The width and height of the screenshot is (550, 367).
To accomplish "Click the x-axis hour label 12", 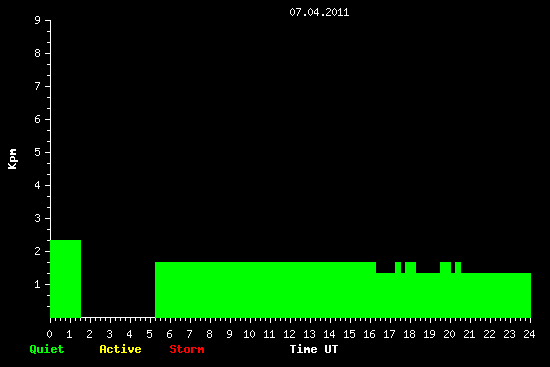I will [289, 334].
